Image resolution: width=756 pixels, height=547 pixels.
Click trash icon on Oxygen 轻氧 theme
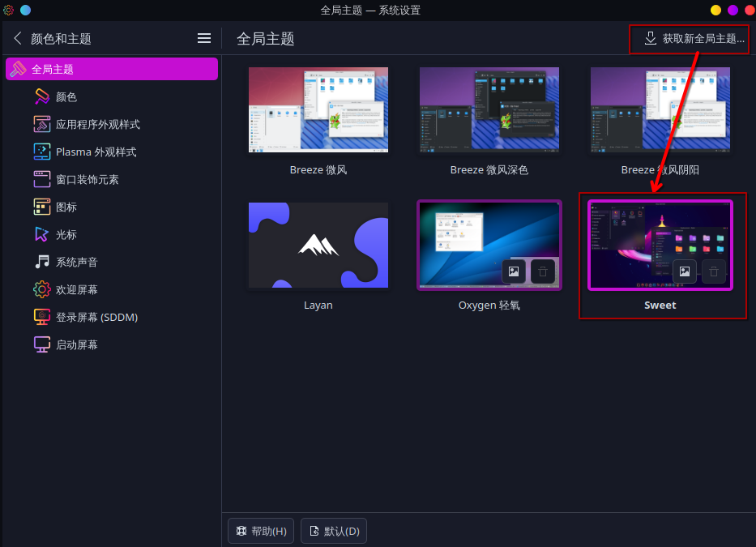(542, 271)
